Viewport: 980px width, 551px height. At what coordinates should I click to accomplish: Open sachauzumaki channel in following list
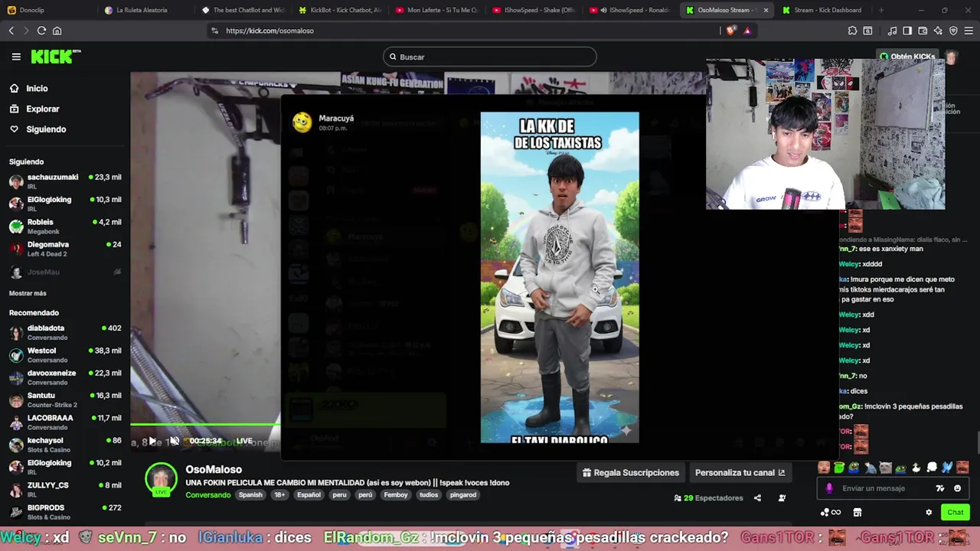pyautogui.click(x=64, y=181)
